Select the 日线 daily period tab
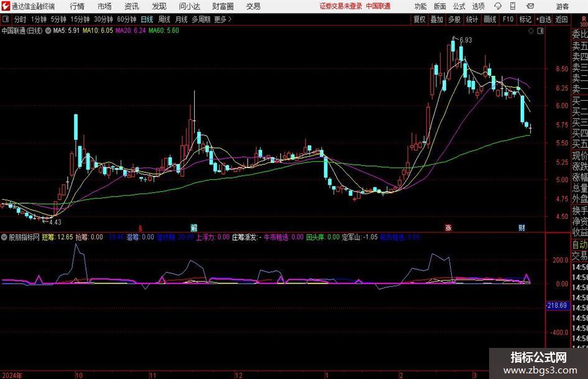The width and height of the screenshot is (588, 379). point(147,19)
